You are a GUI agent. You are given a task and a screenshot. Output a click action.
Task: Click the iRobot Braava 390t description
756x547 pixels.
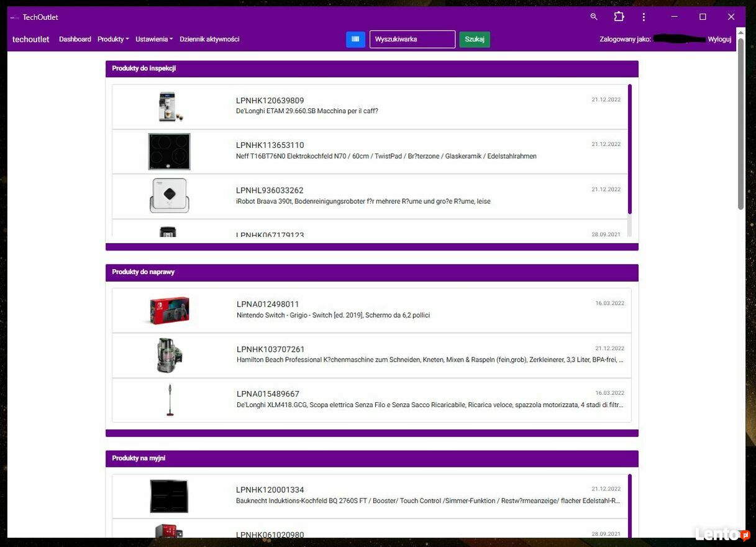point(363,201)
